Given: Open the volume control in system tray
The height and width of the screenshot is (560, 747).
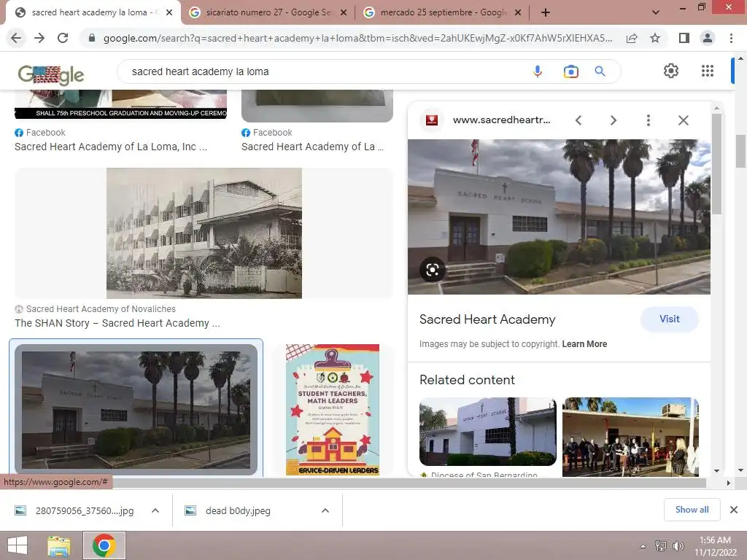Looking at the screenshot, I should [678, 546].
